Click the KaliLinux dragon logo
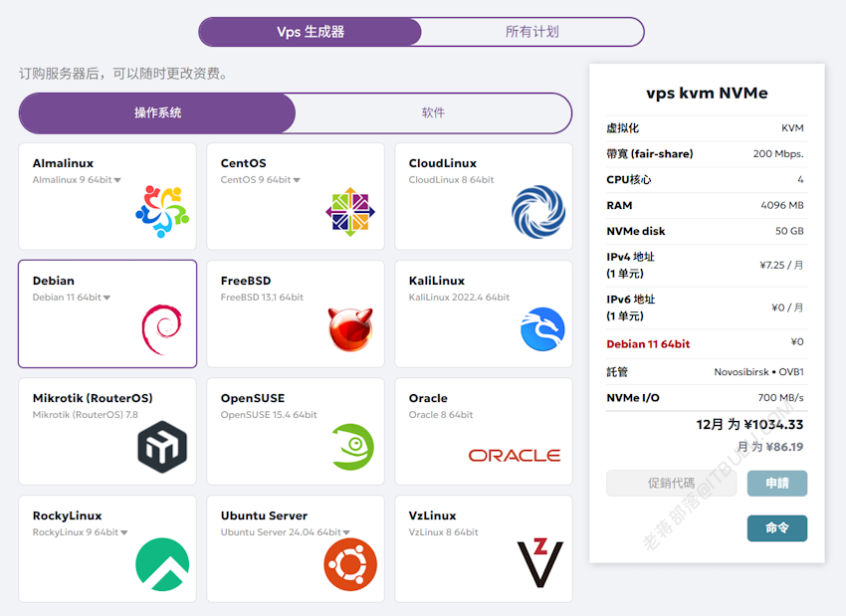 click(x=540, y=329)
